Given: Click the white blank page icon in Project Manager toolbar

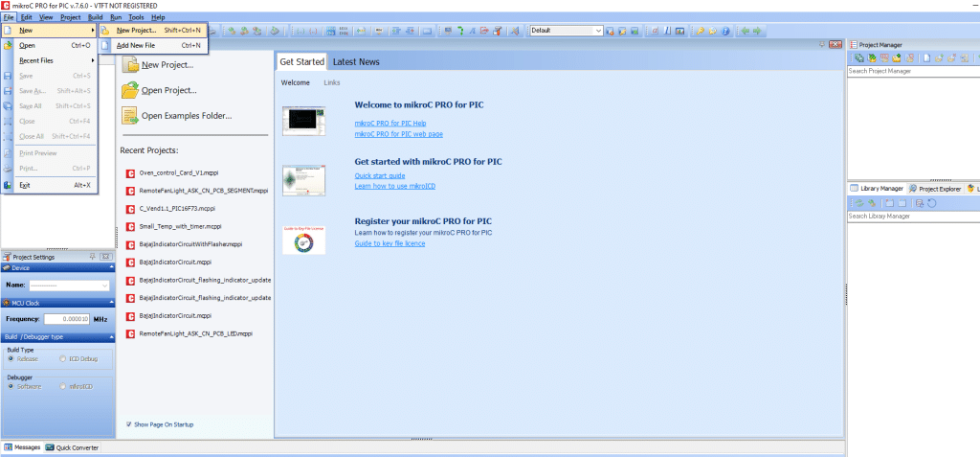Looking at the screenshot, I should (926, 58).
